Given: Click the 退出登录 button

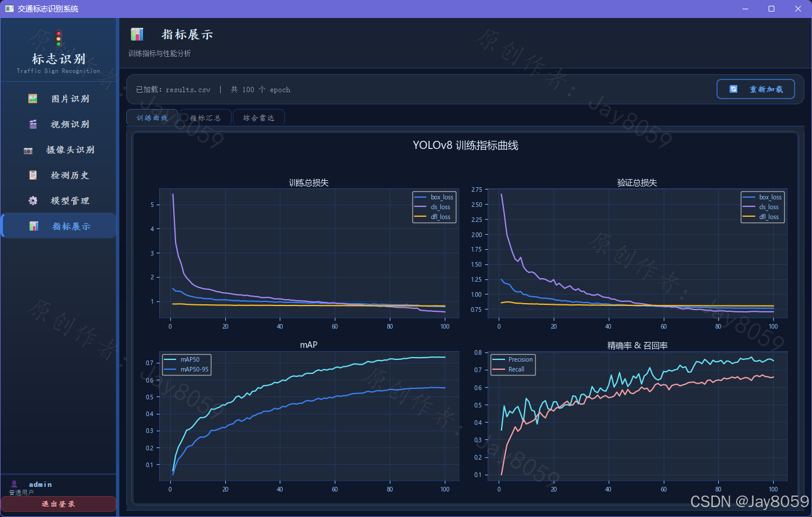Looking at the screenshot, I should click(x=58, y=504).
